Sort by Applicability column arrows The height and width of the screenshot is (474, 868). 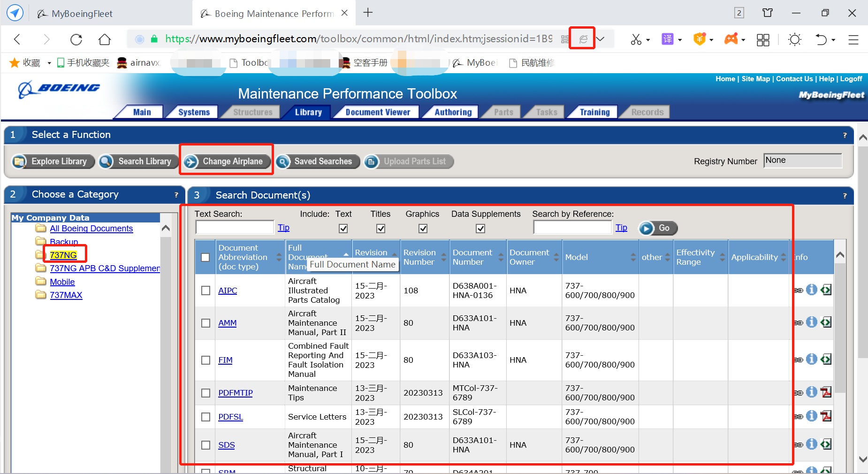click(783, 257)
